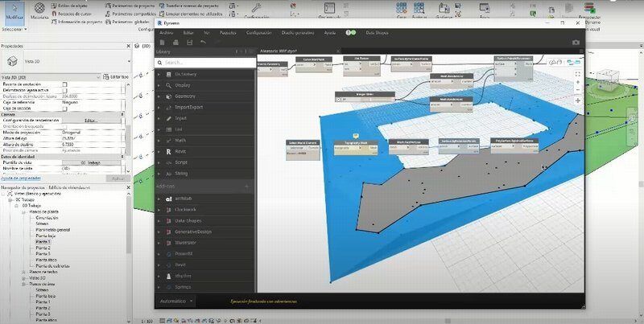Enable the Delimitación lejana activa checkbox

click(x=66, y=90)
